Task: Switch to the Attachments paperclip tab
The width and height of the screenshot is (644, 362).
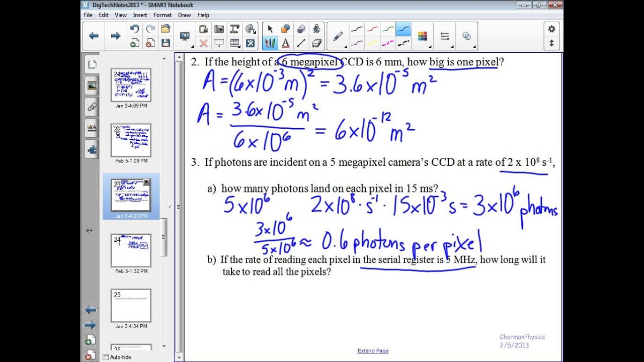Action: (x=92, y=107)
